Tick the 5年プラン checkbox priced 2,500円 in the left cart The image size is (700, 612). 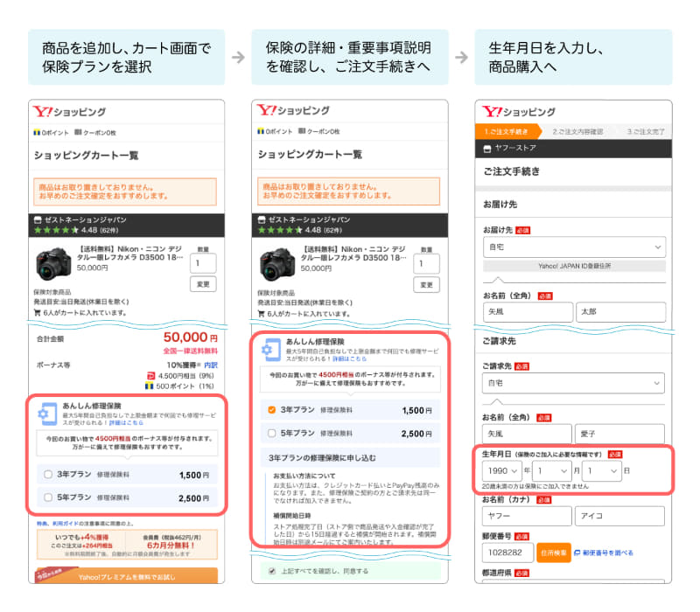(48, 498)
